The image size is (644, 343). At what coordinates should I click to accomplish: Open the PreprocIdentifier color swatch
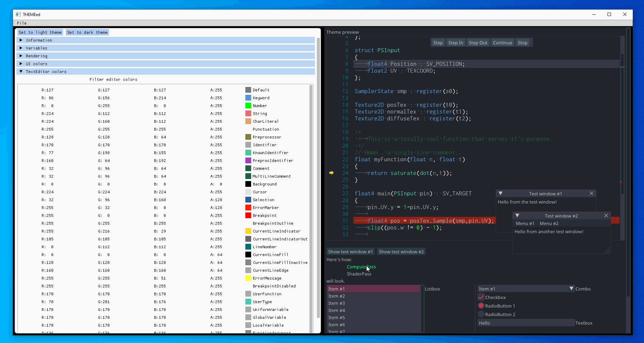(248, 161)
